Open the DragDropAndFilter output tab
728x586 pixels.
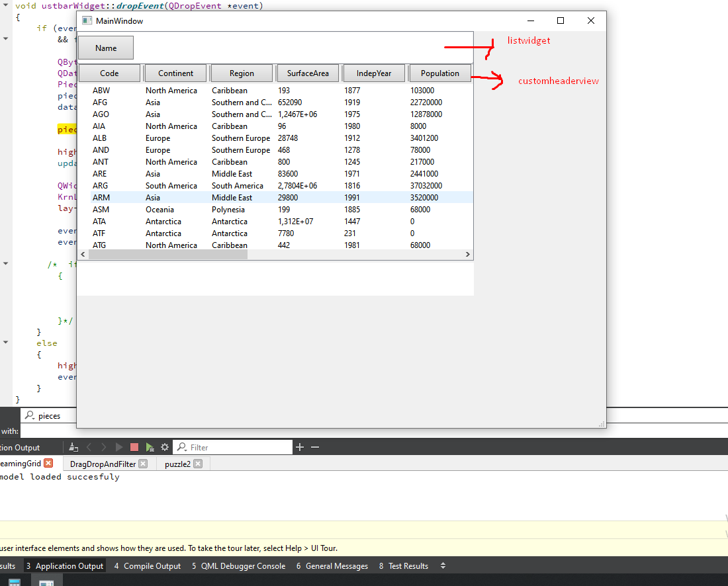point(102,464)
